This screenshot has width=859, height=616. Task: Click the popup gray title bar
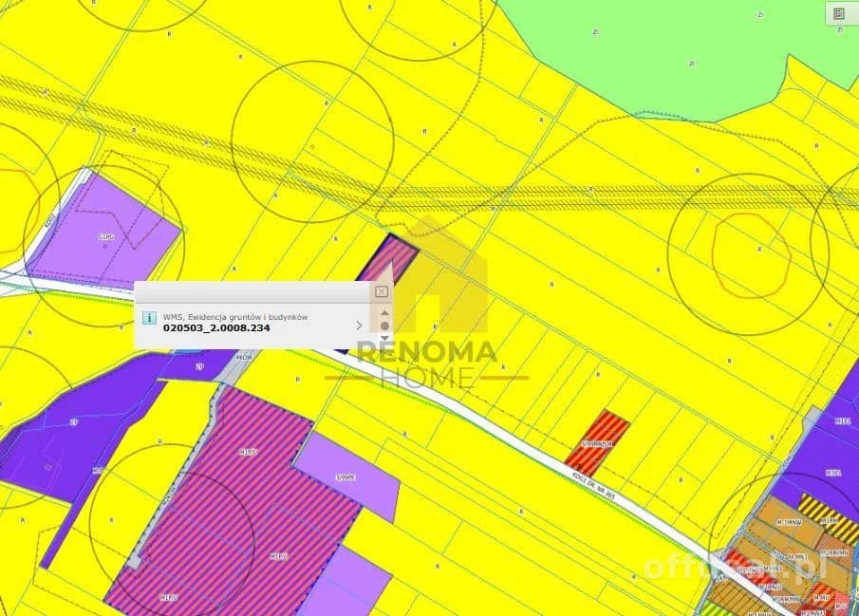254,291
